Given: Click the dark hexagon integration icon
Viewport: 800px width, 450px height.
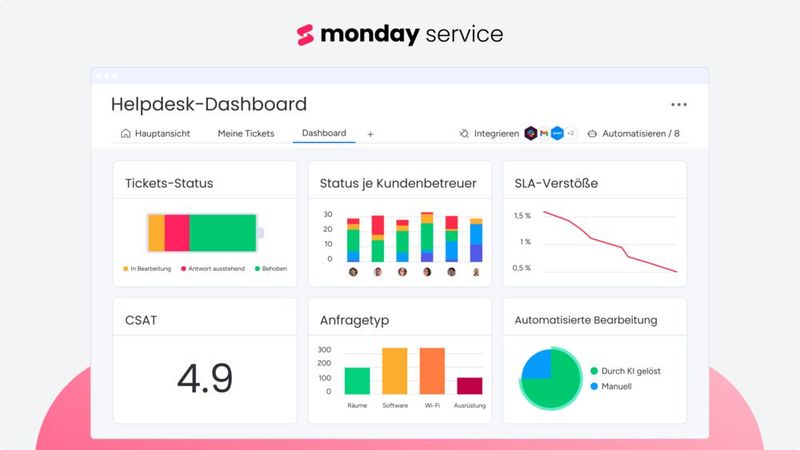Looking at the screenshot, I should click(531, 133).
